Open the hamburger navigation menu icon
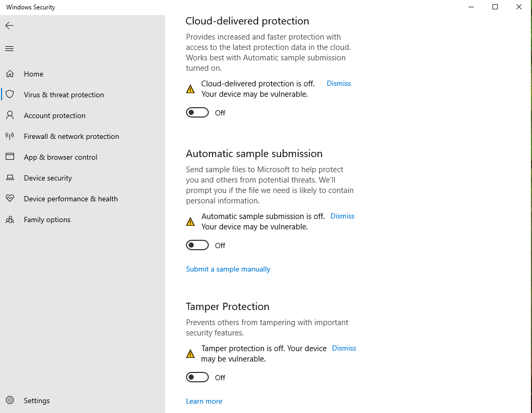 click(9, 49)
